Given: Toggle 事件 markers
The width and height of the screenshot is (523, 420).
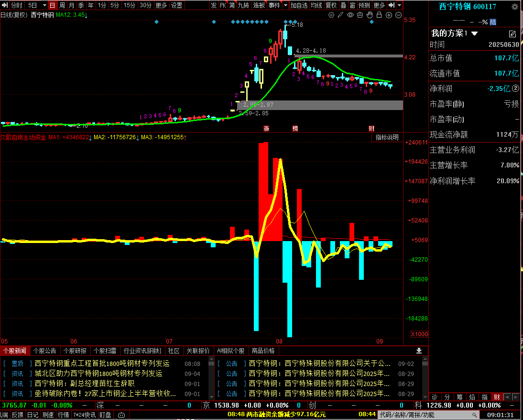Looking at the screenshot, I should (x=274, y=5).
